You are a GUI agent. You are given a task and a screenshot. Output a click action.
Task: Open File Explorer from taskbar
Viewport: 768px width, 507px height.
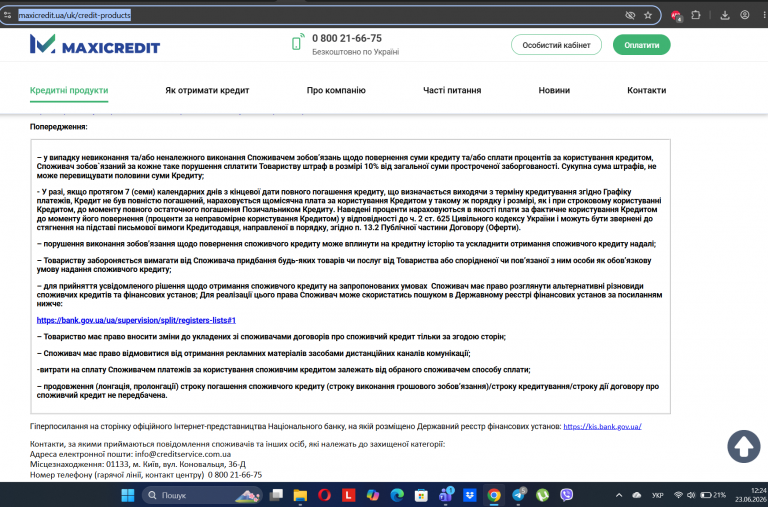pos(300,495)
